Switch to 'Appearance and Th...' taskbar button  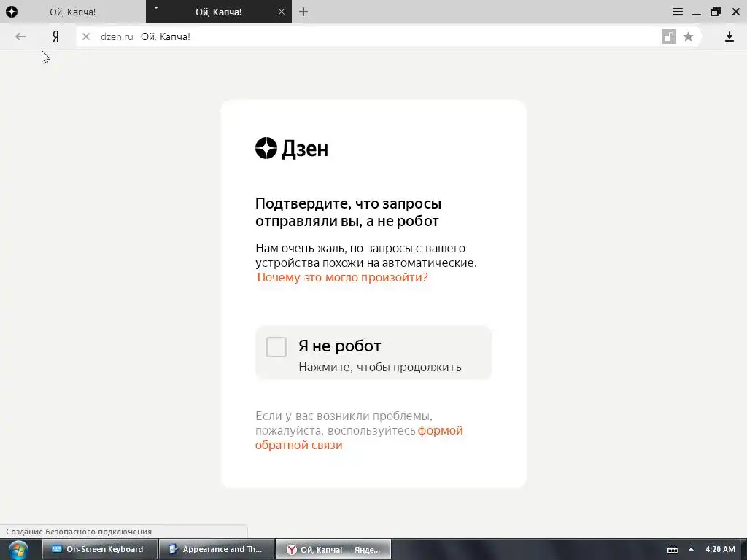click(x=217, y=549)
